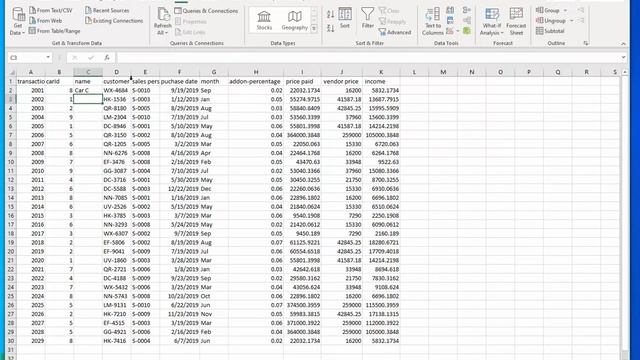Click the Subtotal button
The width and height of the screenshot is (640, 360).
pos(550,31)
